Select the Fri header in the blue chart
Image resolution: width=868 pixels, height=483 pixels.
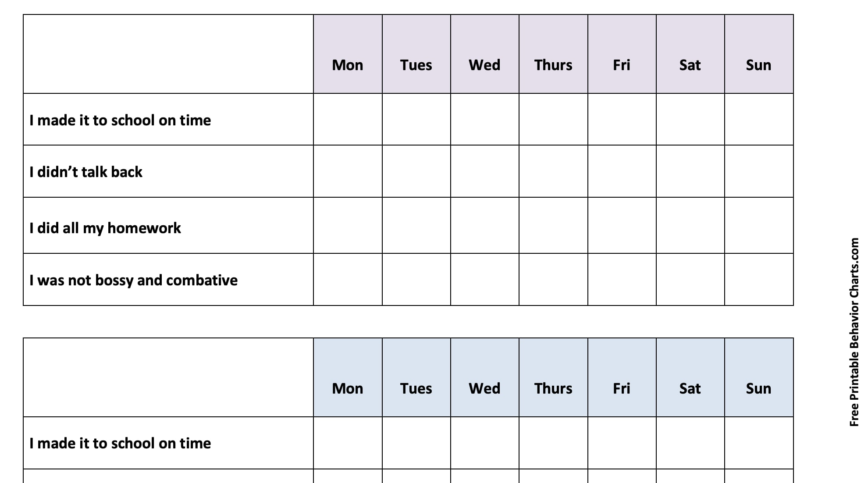click(622, 388)
